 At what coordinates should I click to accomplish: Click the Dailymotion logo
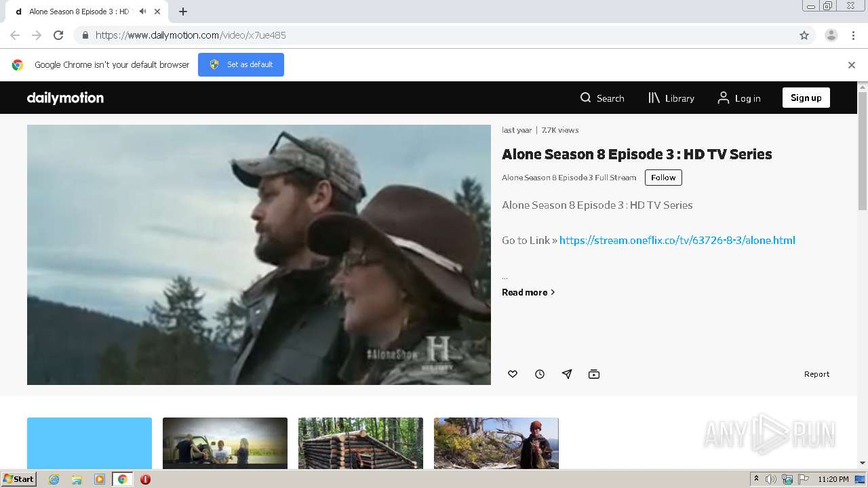tap(65, 98)
